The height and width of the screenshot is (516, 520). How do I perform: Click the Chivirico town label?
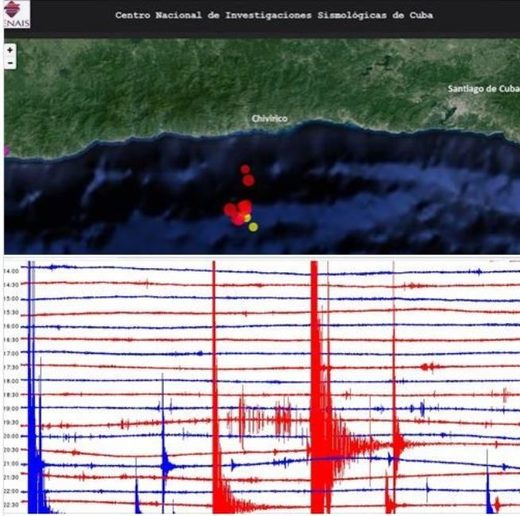270,119
